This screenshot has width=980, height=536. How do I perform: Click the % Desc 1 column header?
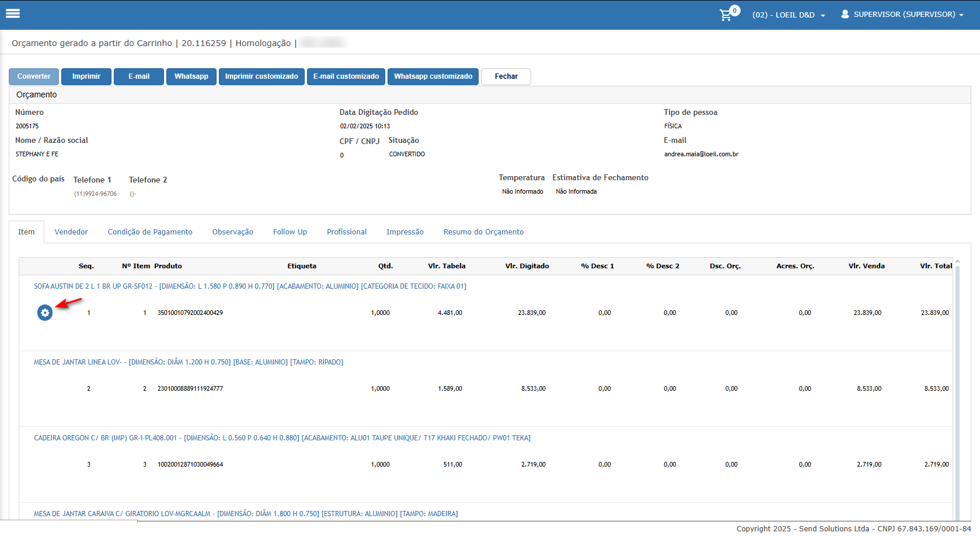[x=598, y=266]
